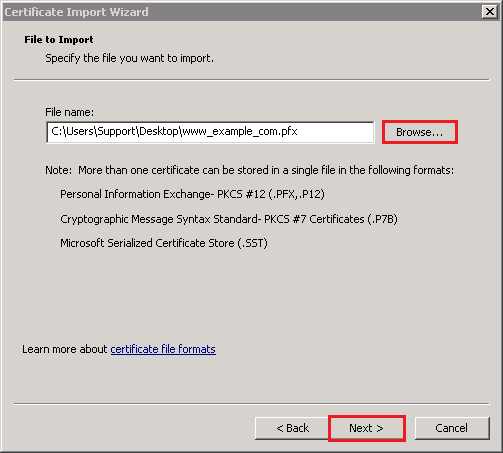Click the Cryptographic Message Syntax Standard PKCS #7 line
Image resolution: width=503 pixels, height=453 pixels.
coord(229,219)
